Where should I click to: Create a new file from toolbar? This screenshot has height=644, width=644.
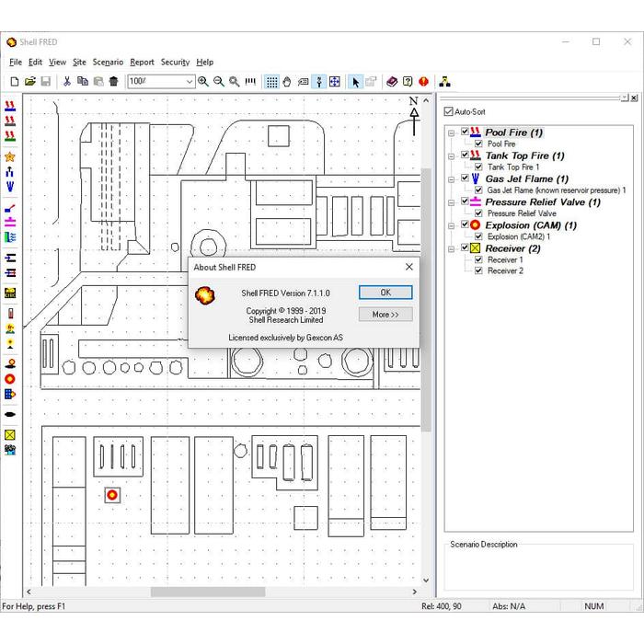pyautogui.click(x=15, y=82)
